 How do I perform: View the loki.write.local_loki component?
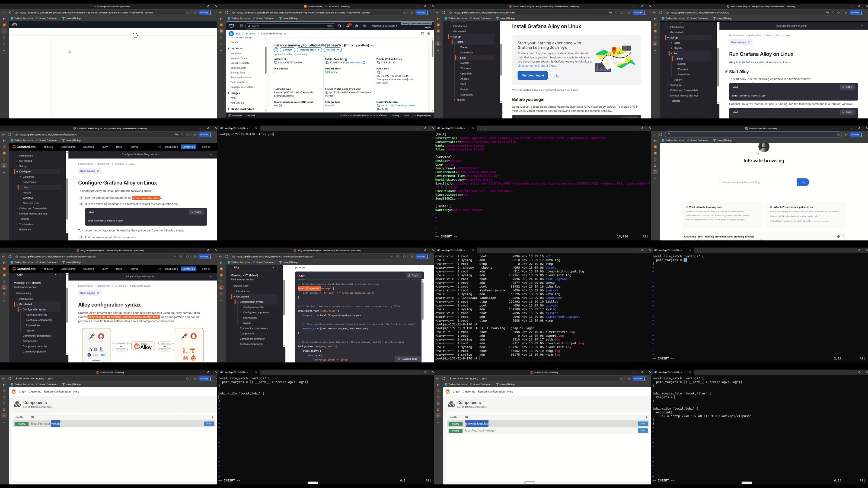[643, 424]
